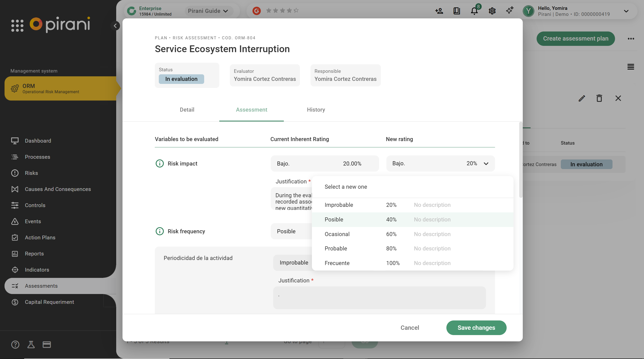Image resolution: width=644 pixels, height=359 pixels.
Task: Open the guide book icon
Action: [x=457, y=11]
